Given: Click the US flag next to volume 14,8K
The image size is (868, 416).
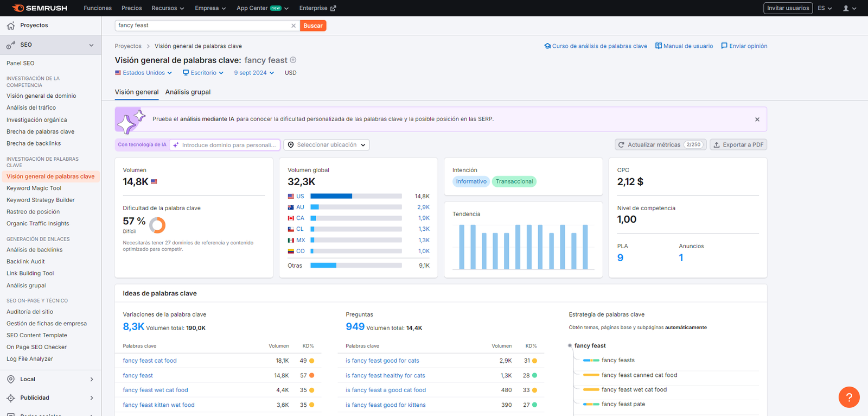Looking at the screenshot, I should pyautogui.click(x=154, y=182).
